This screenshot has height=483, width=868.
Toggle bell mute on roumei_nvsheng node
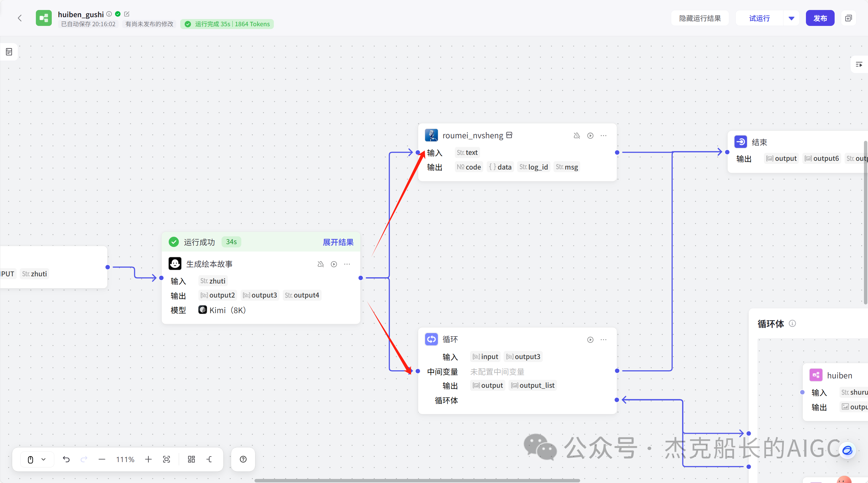(x=576, y=136)
